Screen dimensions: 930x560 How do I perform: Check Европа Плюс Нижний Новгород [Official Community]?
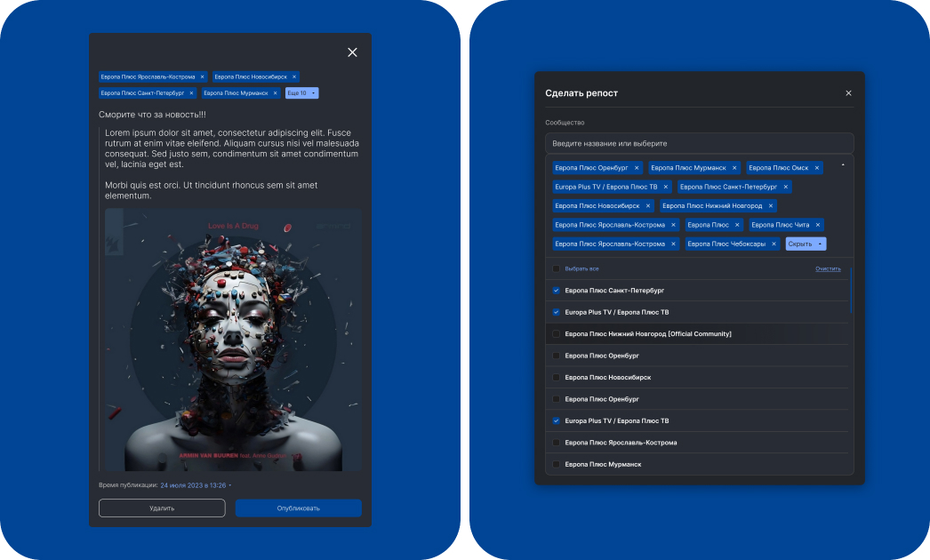pos(556,334)
